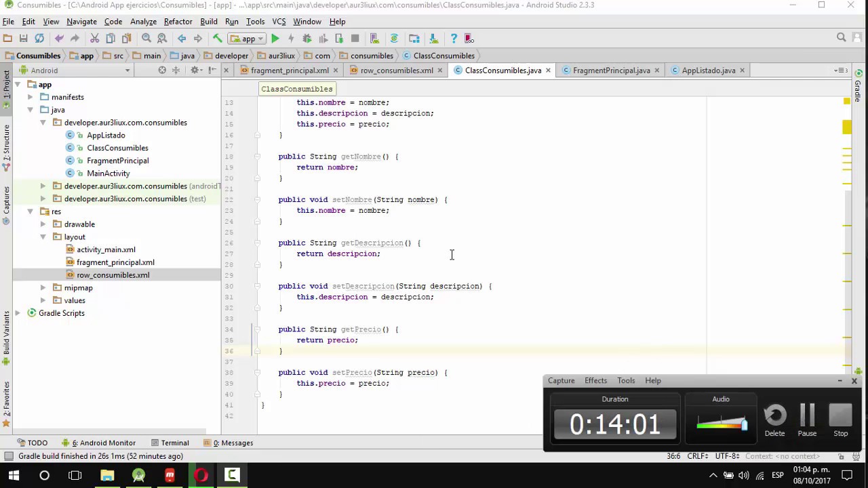Viewport: 868px width, 488px height.
Task: Expand the manifests folder node
Action: tap(31, 97)
